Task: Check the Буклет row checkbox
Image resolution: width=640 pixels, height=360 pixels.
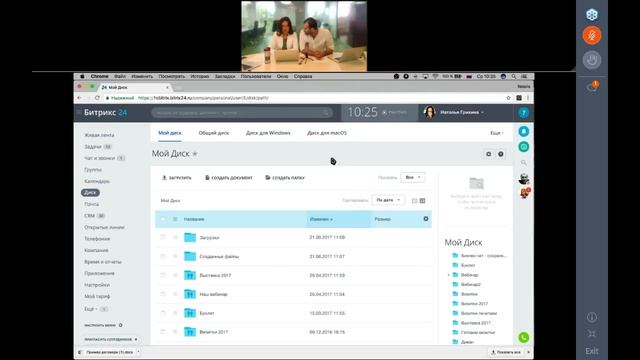Action: (x=163, y=313)
